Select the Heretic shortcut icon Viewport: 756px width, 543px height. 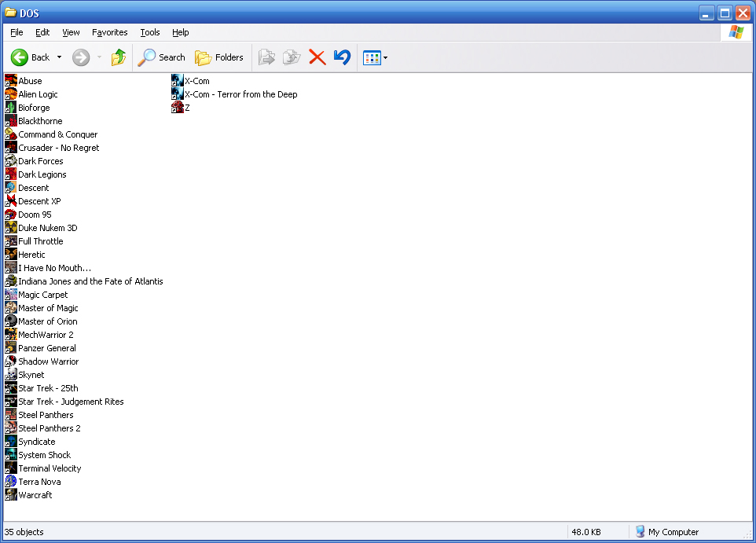point(11,254)
